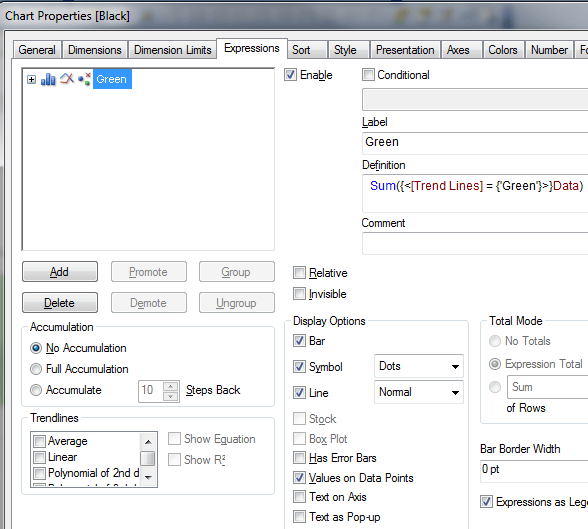The image size is (588, 529).
Task: Select the Expressions tab
Action: (x=252, y=48)
